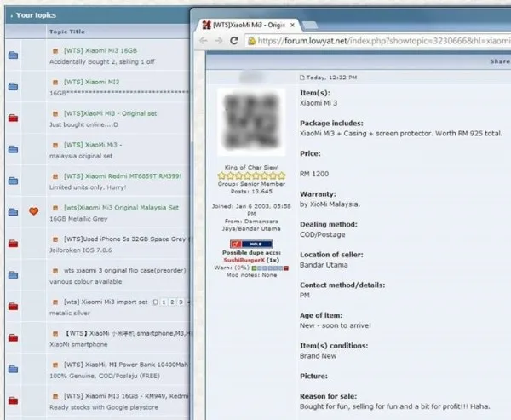The width and height of the screenshot is (511, 420).
Task: Click blue folder icon for Xiaomi Redmi MT6859T row
Action: pyautogui.click(x=13, y=181)
